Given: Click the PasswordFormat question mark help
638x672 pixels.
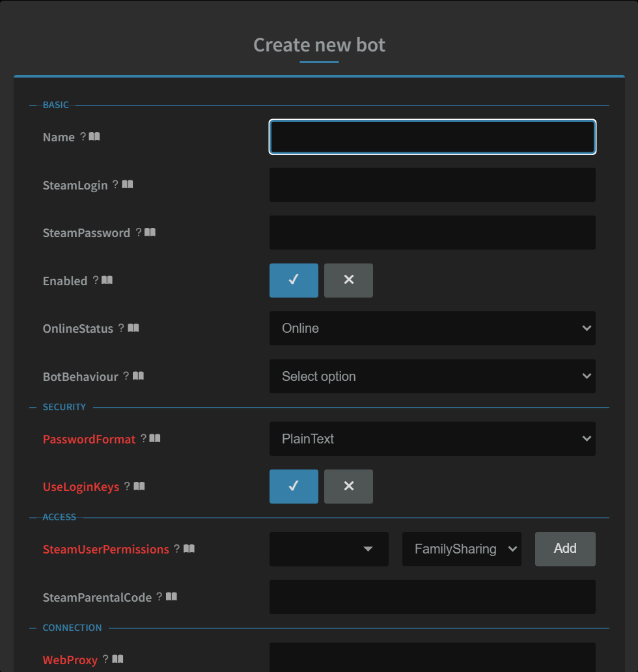Looking at the screenshot, I should coord(143,438).
